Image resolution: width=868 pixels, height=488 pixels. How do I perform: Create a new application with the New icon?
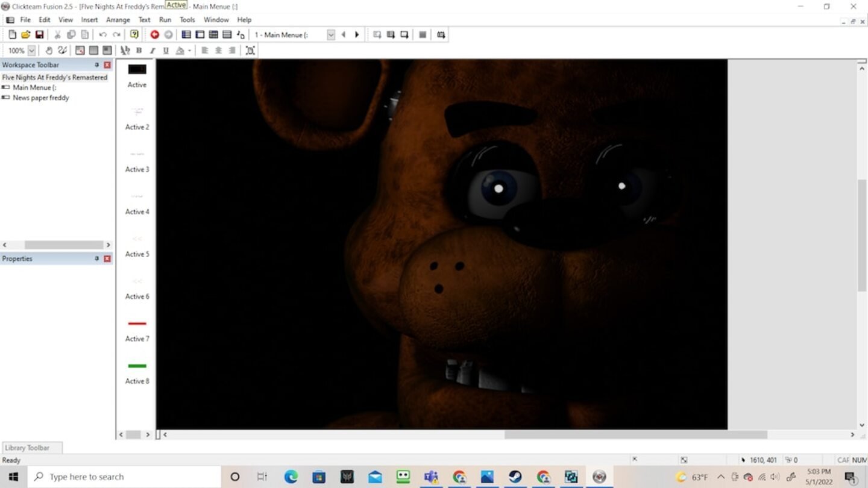click(x=12, y=35)
